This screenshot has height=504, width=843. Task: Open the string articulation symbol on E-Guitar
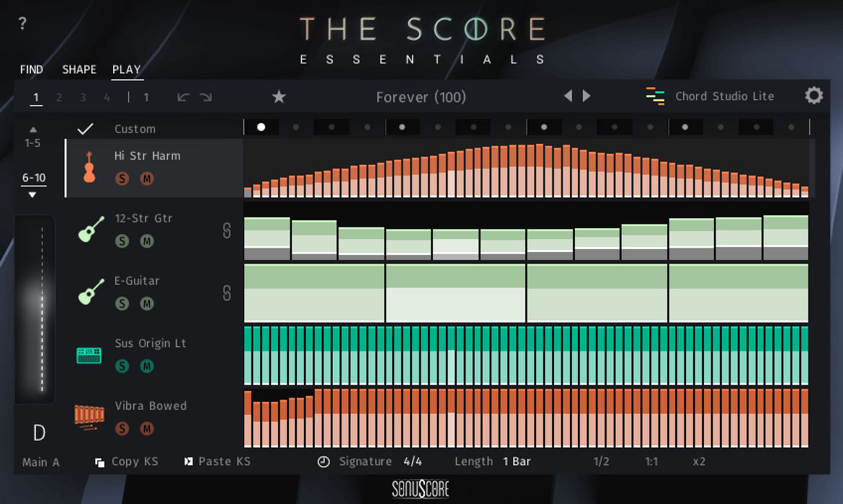[228, 293]
